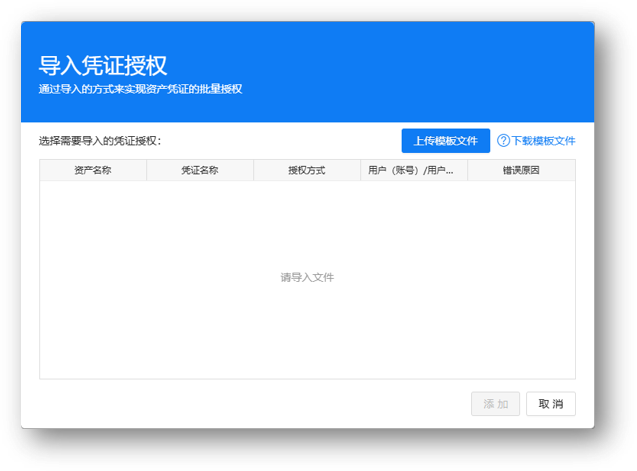Click the 请导入文件 placeholder text
This screenshot has height=471, width=637.
[x=307, y=277]
